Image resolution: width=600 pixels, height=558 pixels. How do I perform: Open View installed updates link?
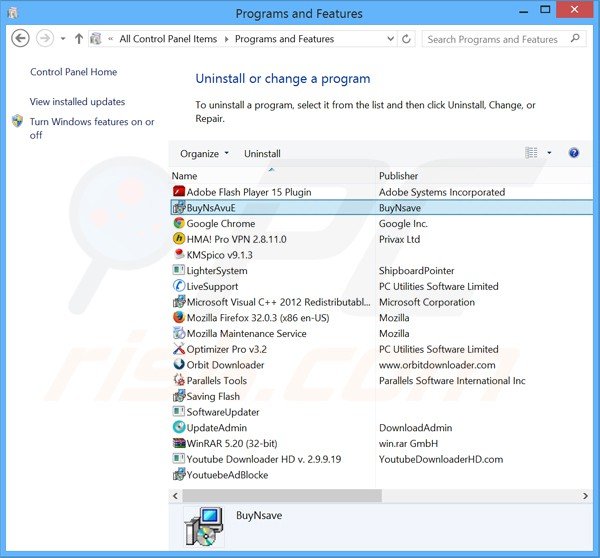tap(77, 102)
